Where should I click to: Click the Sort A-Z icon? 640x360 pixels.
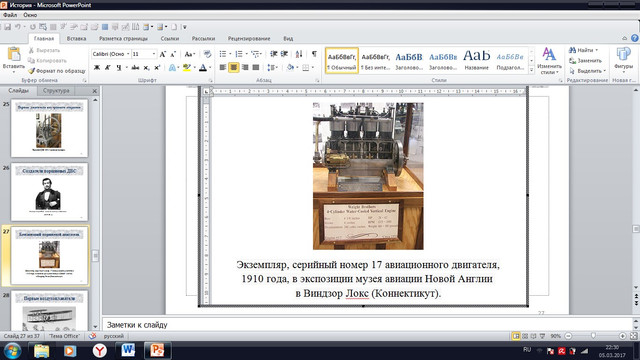click(x=299, y=54)
